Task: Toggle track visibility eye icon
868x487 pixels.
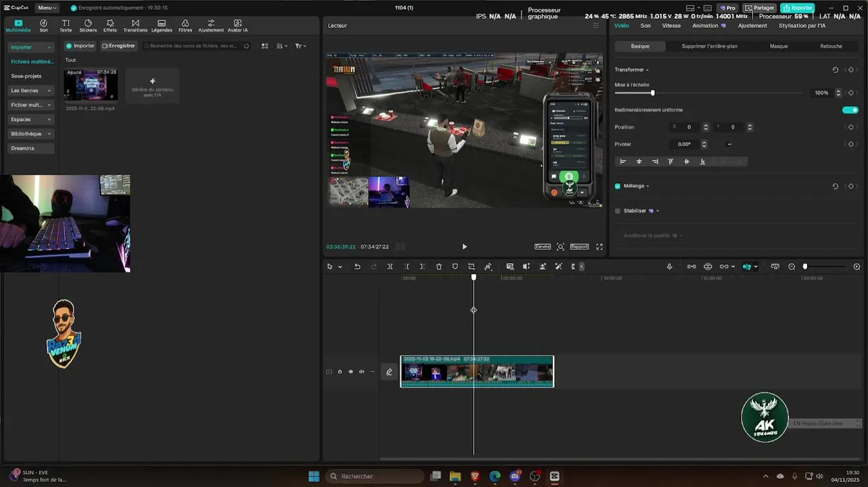Action: [x=350, y=371]
